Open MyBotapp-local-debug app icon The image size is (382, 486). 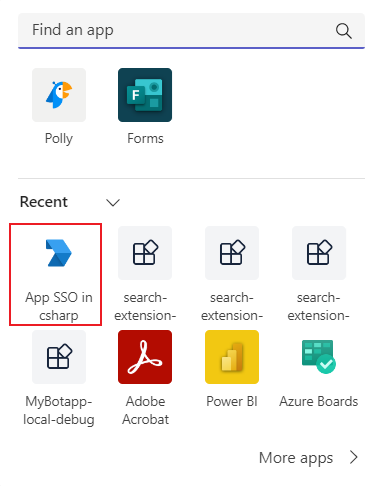pos(59,357)
